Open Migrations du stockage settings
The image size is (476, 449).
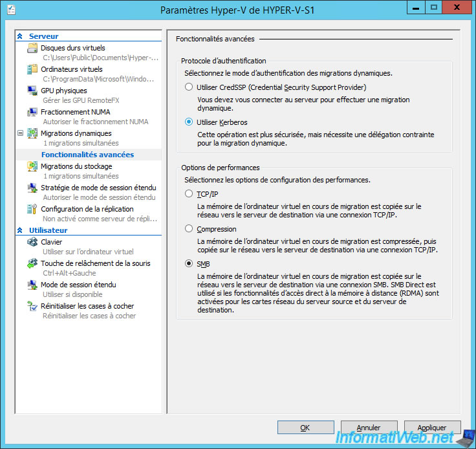(76, 166)
